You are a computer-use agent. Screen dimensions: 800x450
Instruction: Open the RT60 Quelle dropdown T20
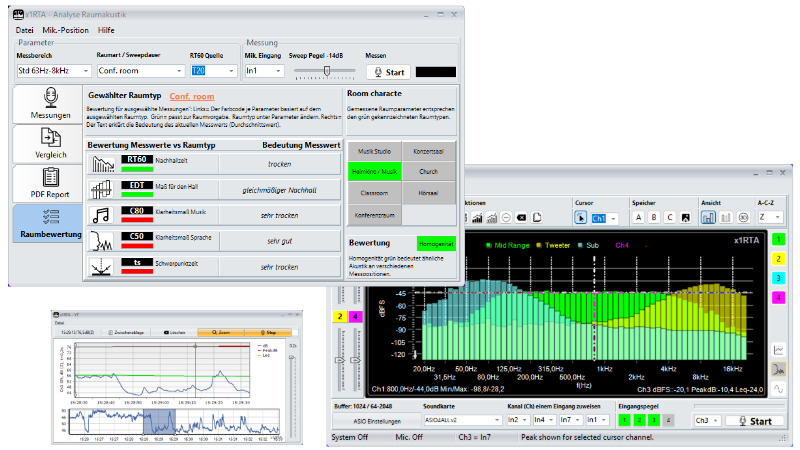click(x=213, y=71)
